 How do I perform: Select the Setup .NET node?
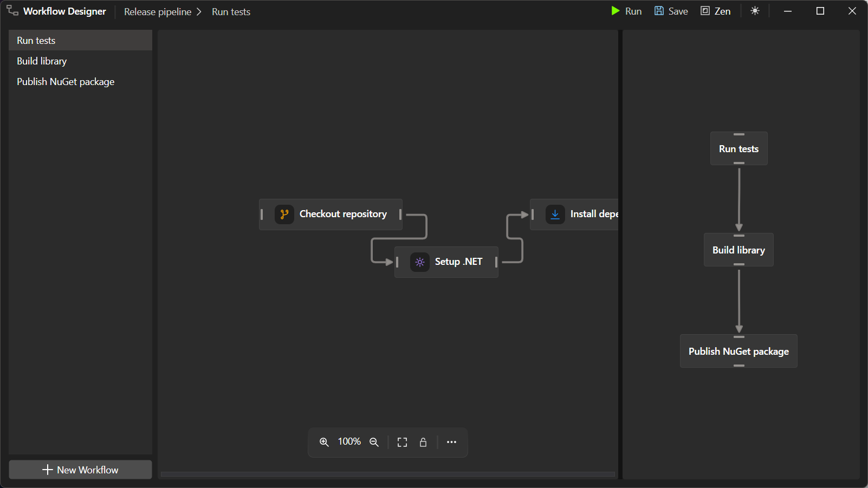tap(446, 262)
